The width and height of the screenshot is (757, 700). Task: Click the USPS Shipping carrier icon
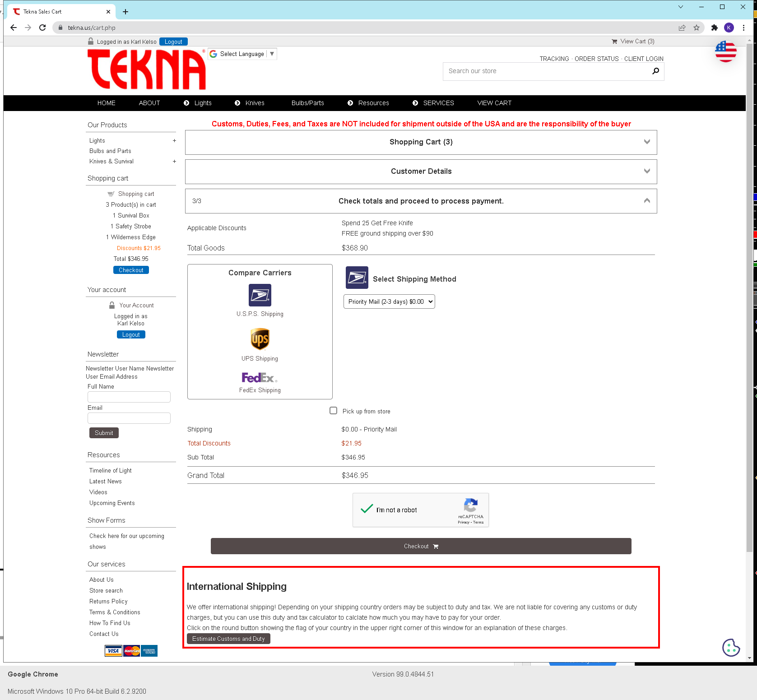coord(260,295)
